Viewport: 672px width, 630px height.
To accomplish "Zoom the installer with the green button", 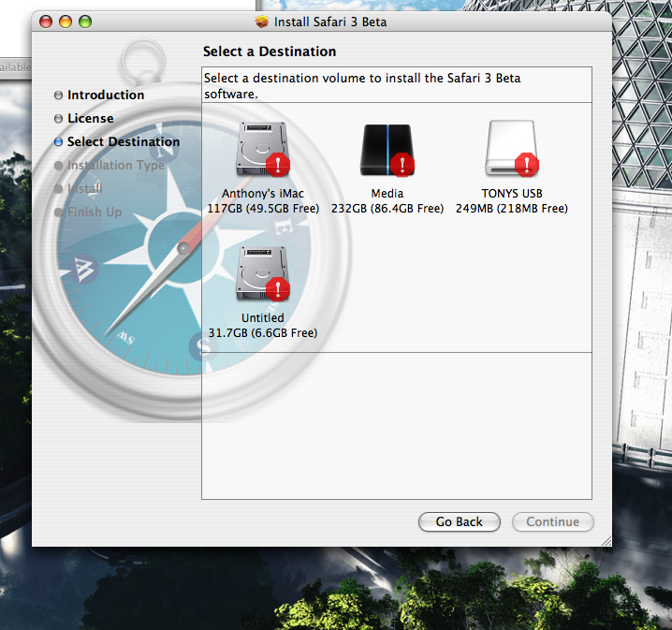I will tap(85, 22).
